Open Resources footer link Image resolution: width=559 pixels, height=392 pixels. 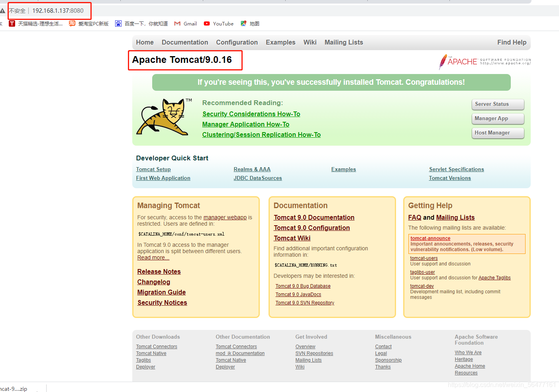466,373
